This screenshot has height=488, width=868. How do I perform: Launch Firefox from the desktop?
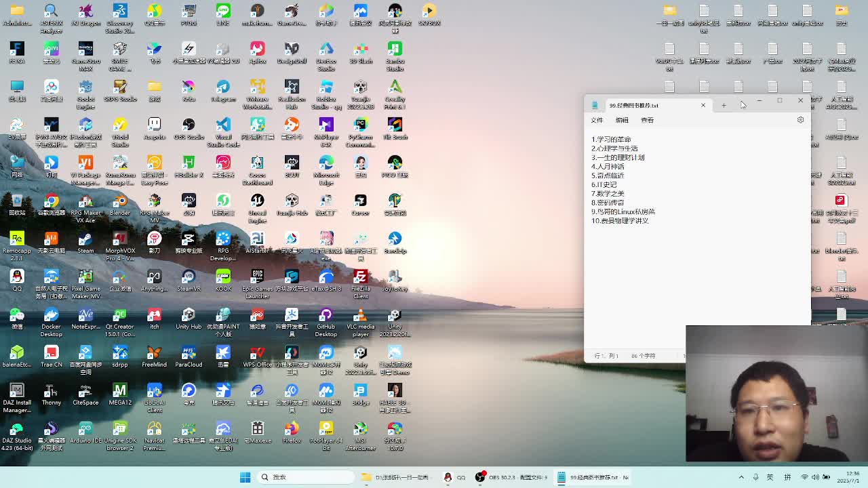(292, 429)
